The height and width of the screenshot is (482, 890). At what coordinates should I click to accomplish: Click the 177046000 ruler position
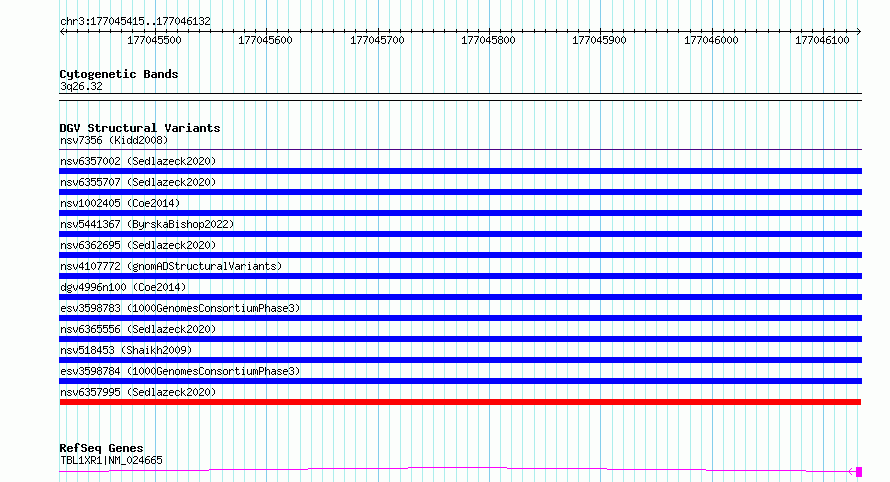coord(711,40)
